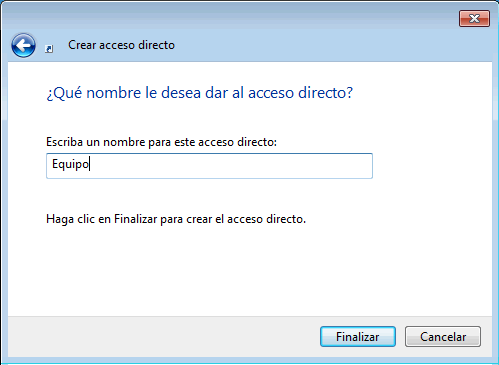The height and width of the screenshot is (365, 499).
Task: Close the Crear acceso directo dialog
Action: (474, 18)
